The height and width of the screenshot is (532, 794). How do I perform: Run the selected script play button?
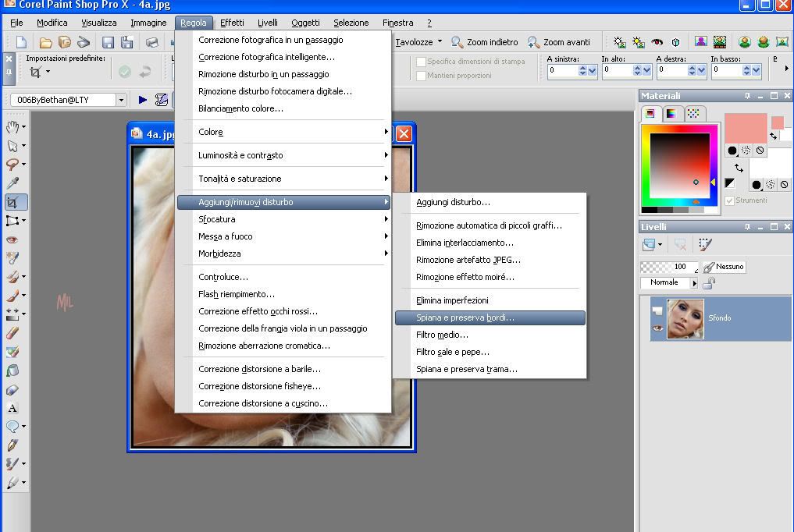tap(143, 100)
